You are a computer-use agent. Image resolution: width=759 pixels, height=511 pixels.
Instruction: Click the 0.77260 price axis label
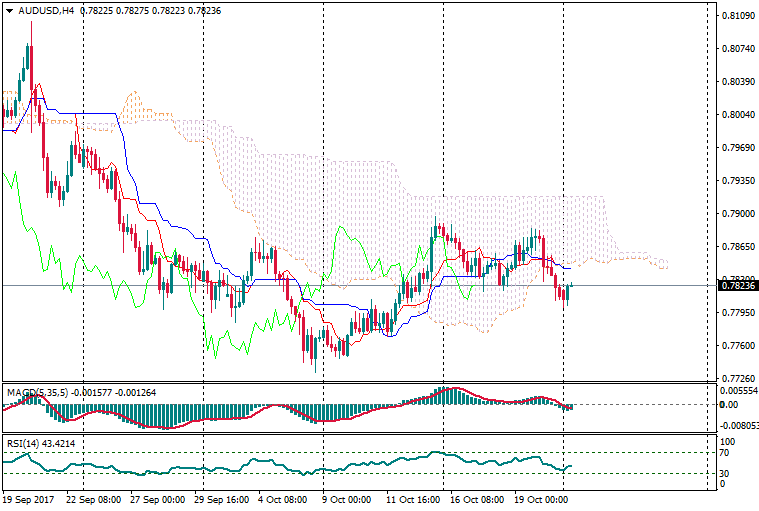(x=737, y=379)
